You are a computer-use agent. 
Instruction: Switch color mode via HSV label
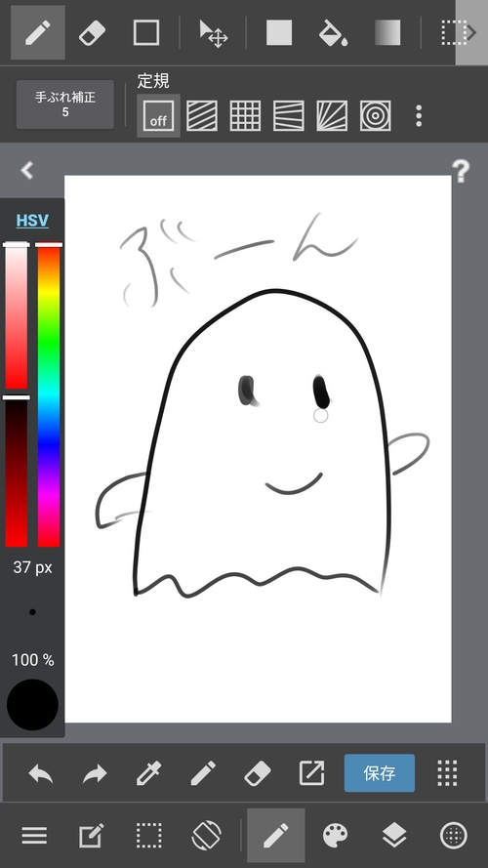click(32, 221)
